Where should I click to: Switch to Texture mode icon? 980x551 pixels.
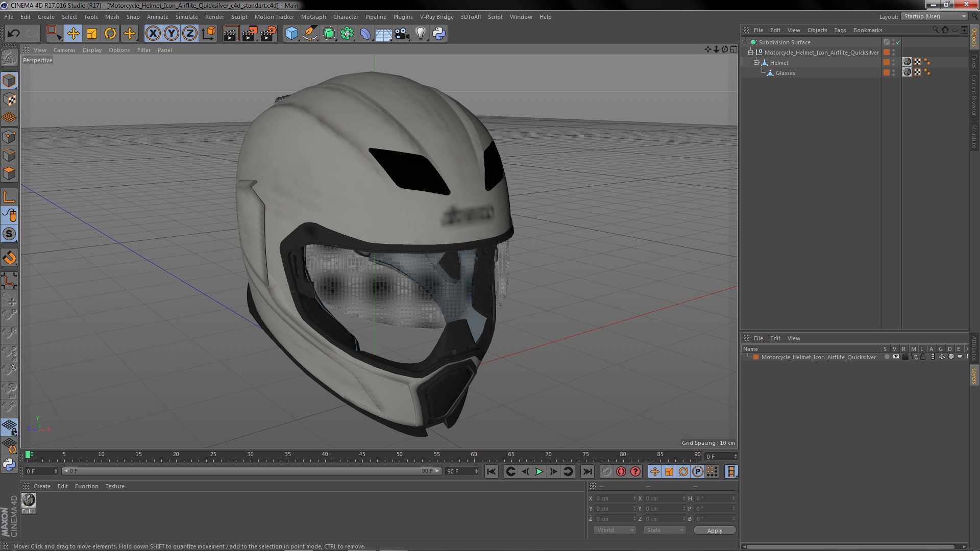pos(9,99)
